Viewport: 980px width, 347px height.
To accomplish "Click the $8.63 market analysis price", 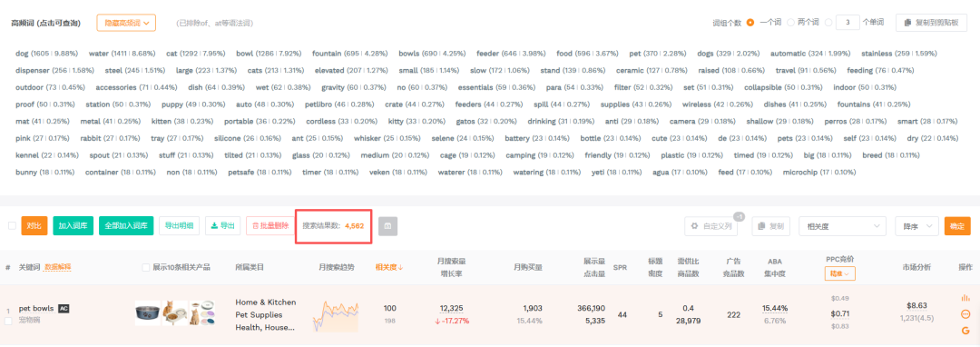I will 916,306.
